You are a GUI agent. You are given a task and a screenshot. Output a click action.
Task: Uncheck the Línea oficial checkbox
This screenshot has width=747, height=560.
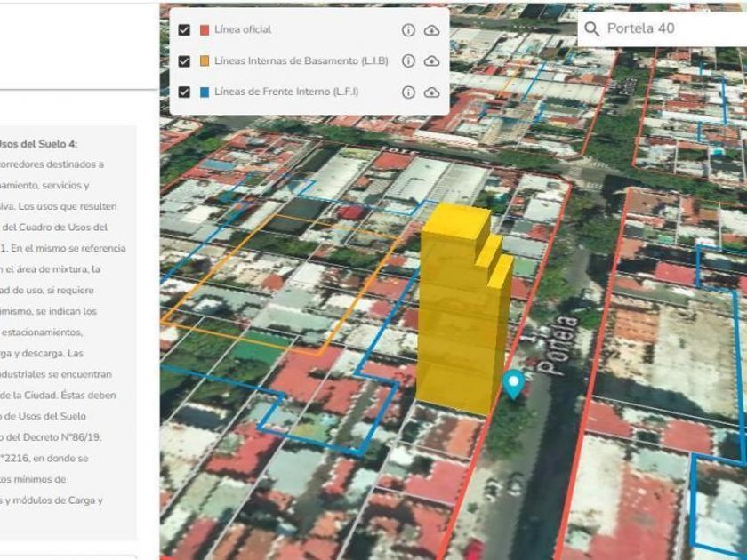(x=184, y=30)
